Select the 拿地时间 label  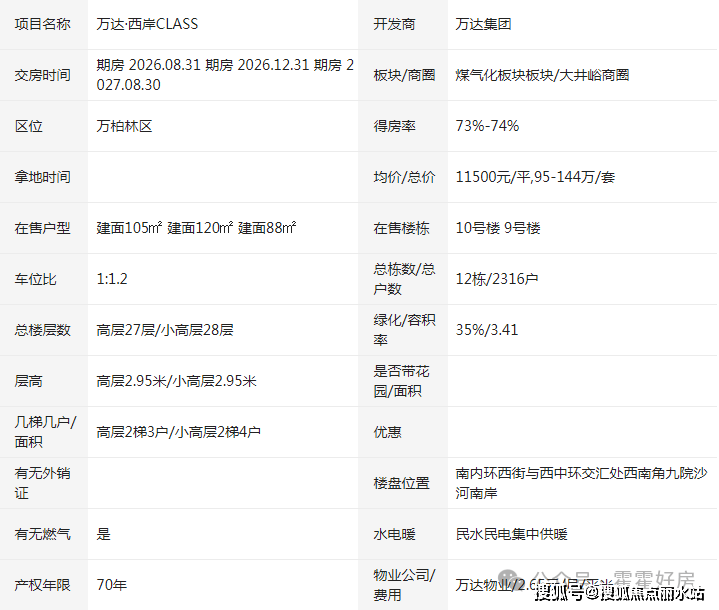(x=43, y=177)
